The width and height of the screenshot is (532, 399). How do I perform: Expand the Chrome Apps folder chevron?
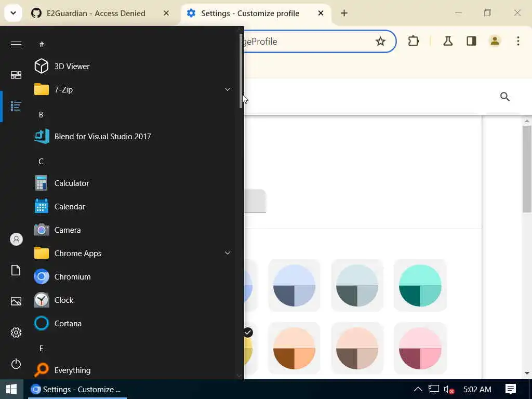(228, 253)
